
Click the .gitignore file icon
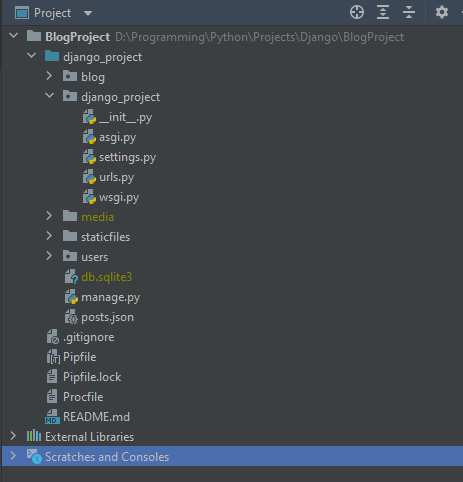point(53,337)
